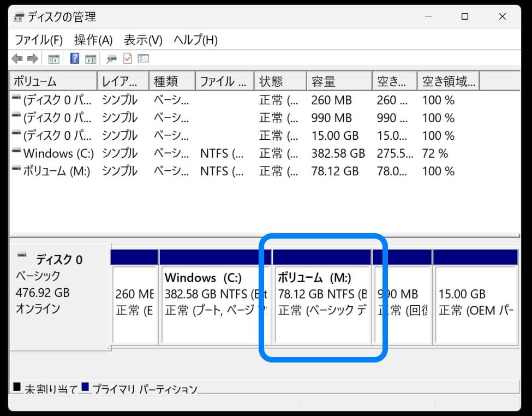Open the view settings checklist icon
The width and height of the screenshot is (532, 416).
coord(143,59)
